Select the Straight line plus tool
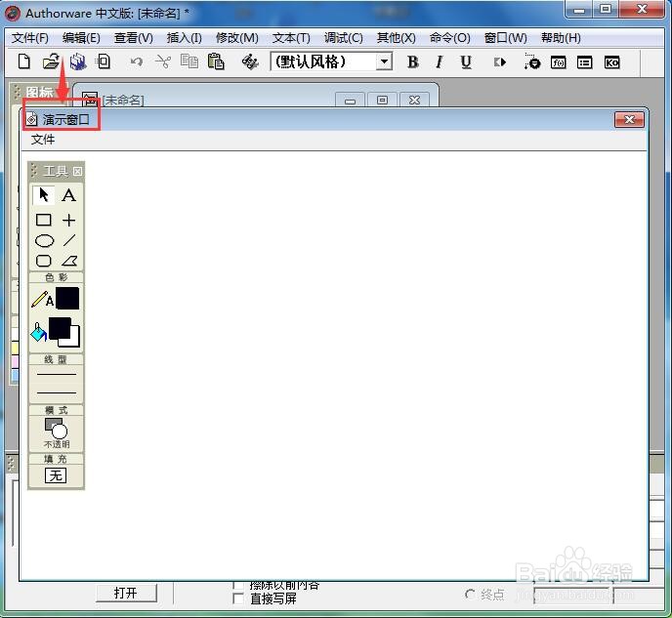 point(68,220)
